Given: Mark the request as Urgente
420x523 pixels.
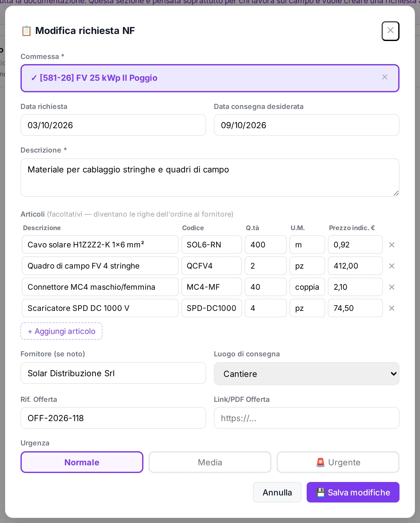Looking at the screenshot, I should pos(338,462).
